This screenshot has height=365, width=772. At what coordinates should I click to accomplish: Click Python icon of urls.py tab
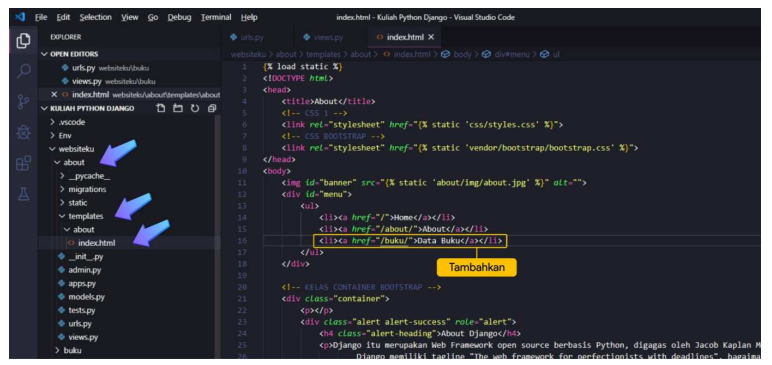233,37
